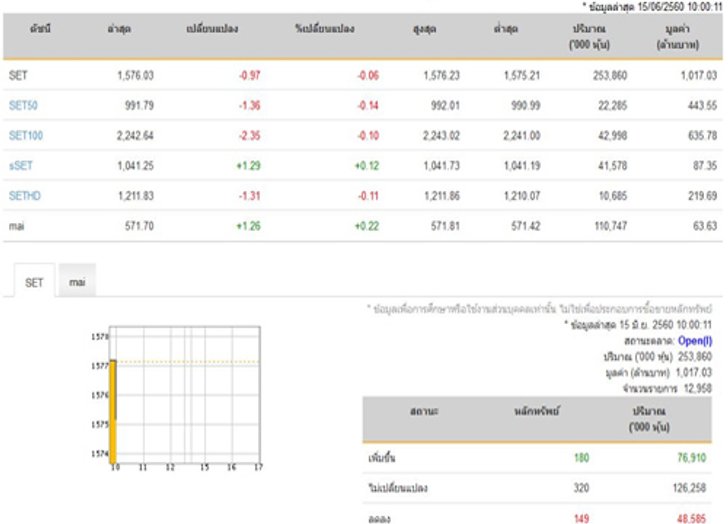Select advancing securities count 180

pos(581,458)
